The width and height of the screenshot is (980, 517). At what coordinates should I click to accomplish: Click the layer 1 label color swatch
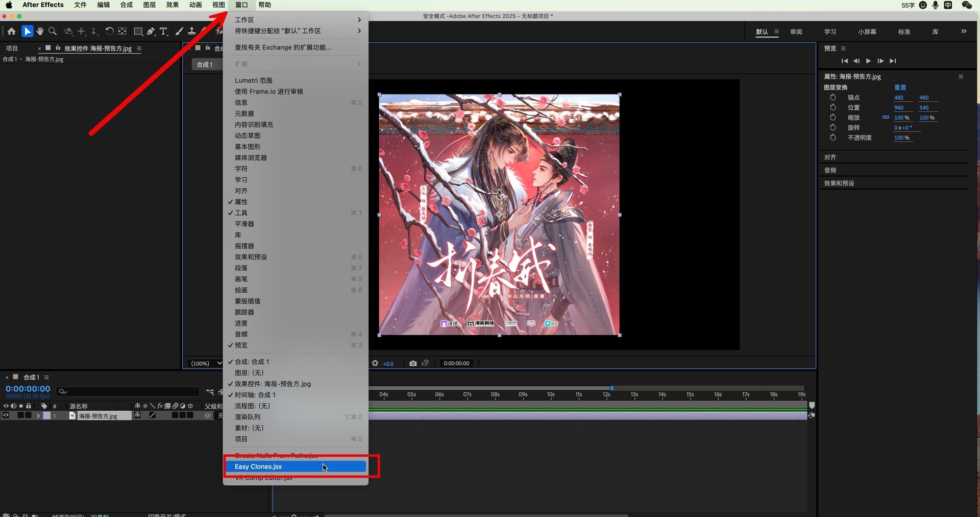tap(47, 416)
